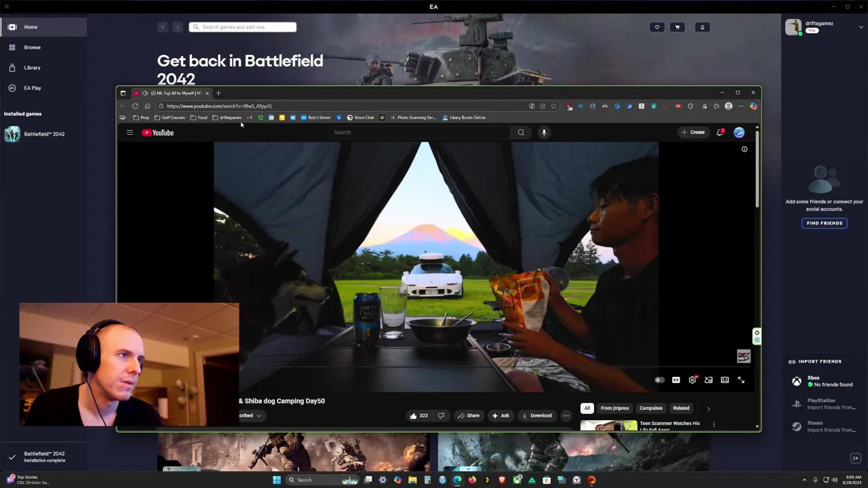Screen dimensions: 868x488
Task: Click EA search games and add-ons field
Action: point(243,27)
